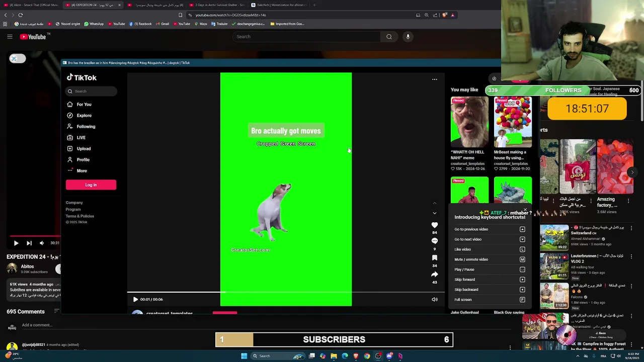The image size is (644, 362).
Task: Click the TikTok logo
Action: click(82, 77)
